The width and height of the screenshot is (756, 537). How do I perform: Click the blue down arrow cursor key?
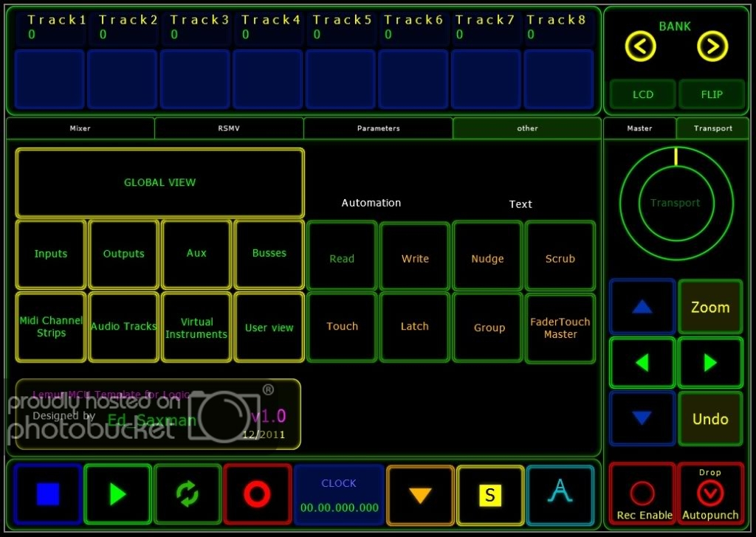click(x=642, y=418)
